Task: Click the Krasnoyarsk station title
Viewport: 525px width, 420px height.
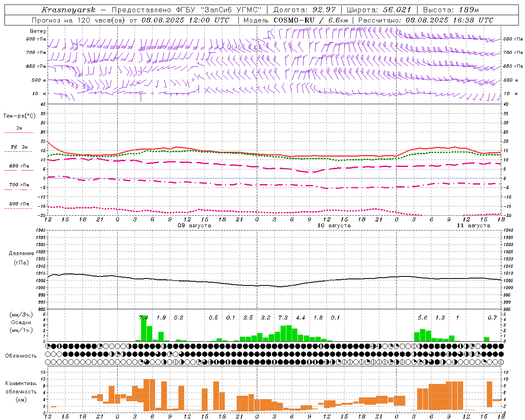Action: point(68,10)
